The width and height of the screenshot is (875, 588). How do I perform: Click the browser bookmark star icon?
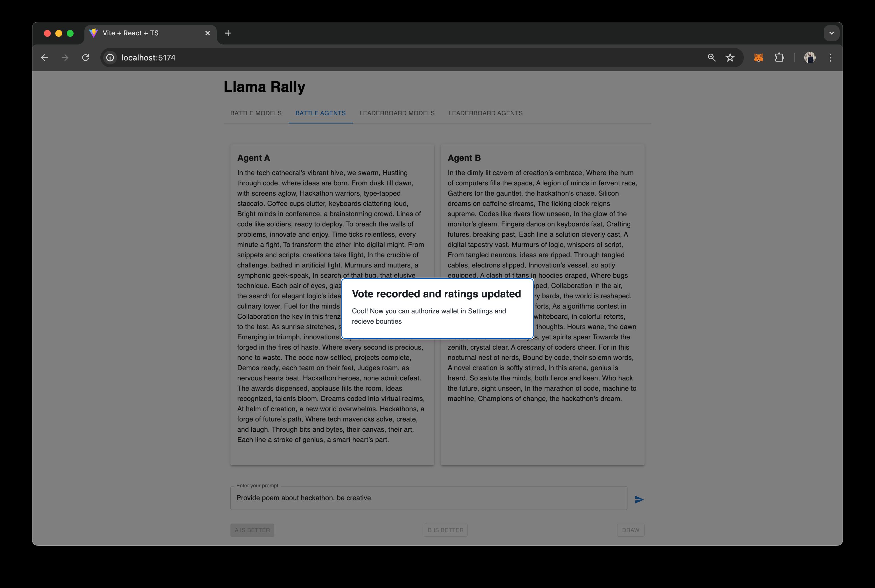coord(731,58)
